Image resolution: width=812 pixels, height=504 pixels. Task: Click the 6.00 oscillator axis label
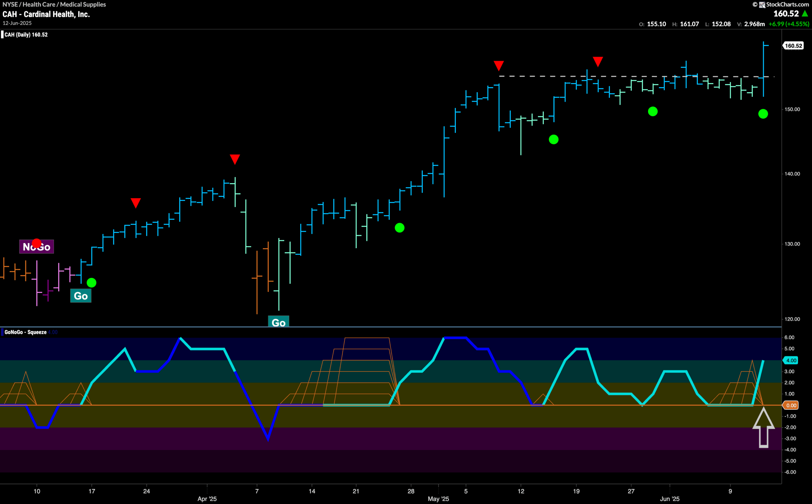click(x=789, y=337)
